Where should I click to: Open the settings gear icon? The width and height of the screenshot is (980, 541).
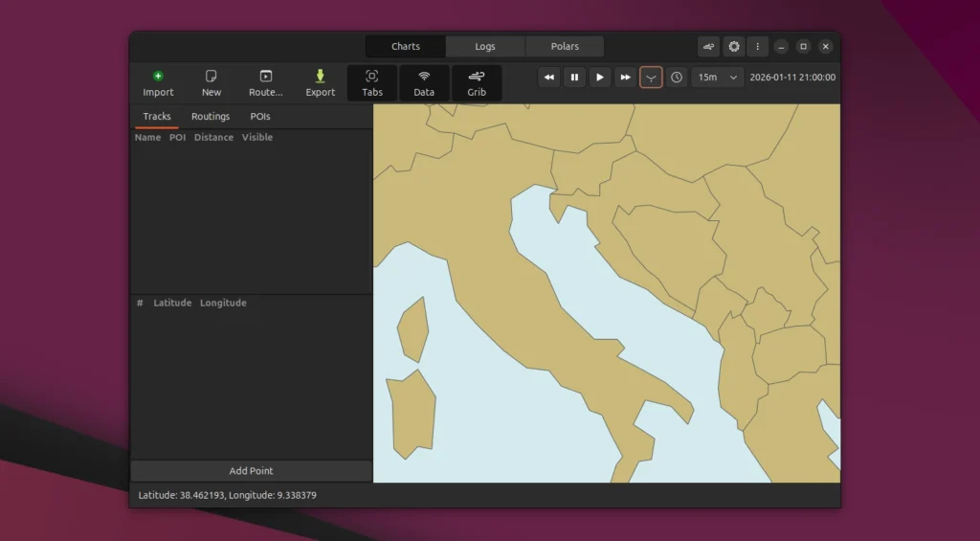click(734, 46)
